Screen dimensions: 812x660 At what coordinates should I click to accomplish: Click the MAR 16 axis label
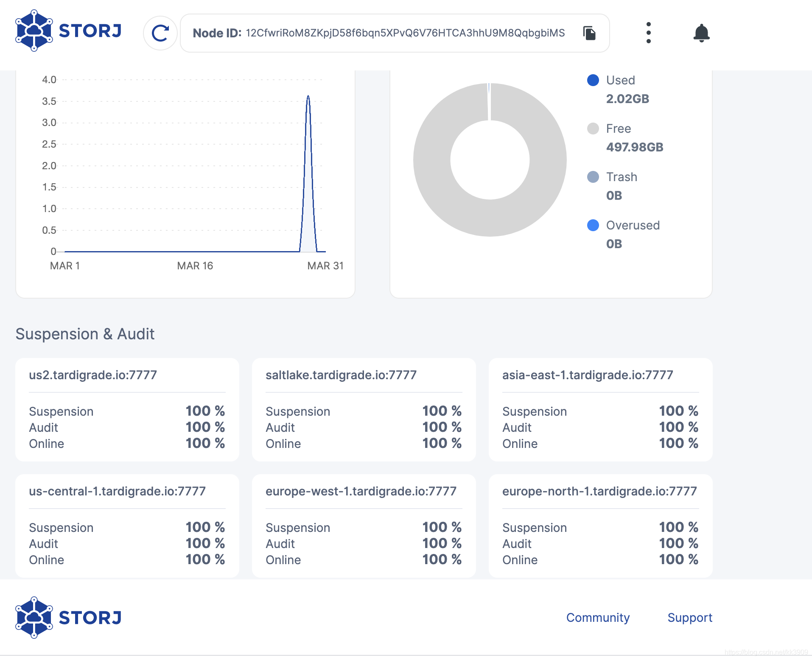195,266
